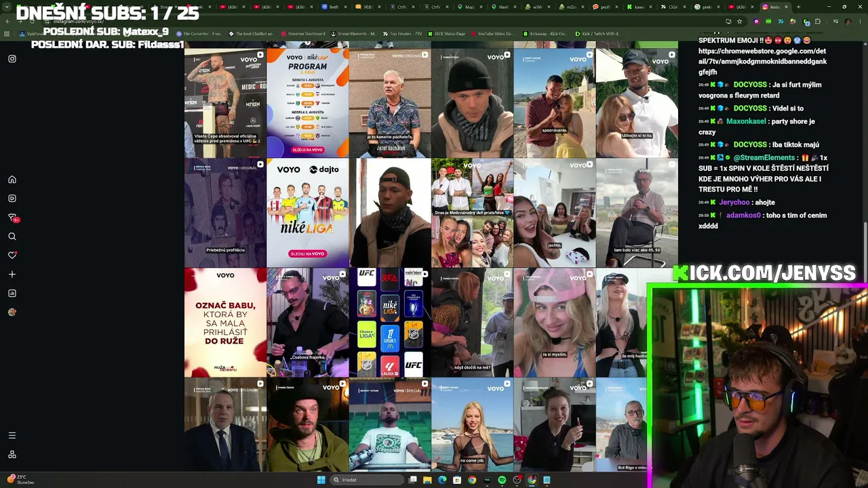Open the 'Kick / Twitch VOD d...' bookmark

pyautogui.click(x=597, y=33)
